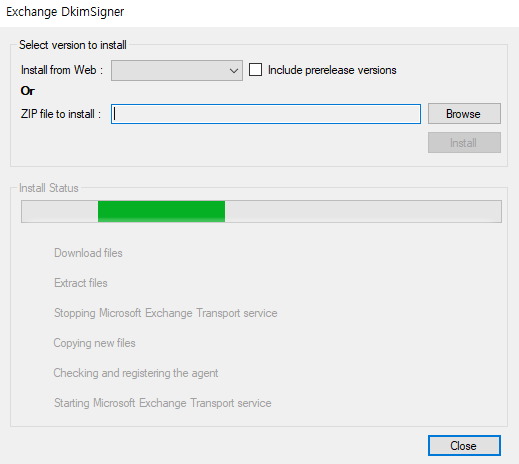Close the DkimSigner installer dialog

464,445
